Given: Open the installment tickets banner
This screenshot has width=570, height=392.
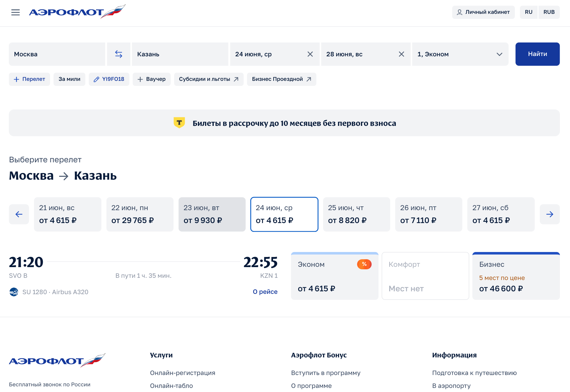Looking at the screenshot, I should point(284,123).
